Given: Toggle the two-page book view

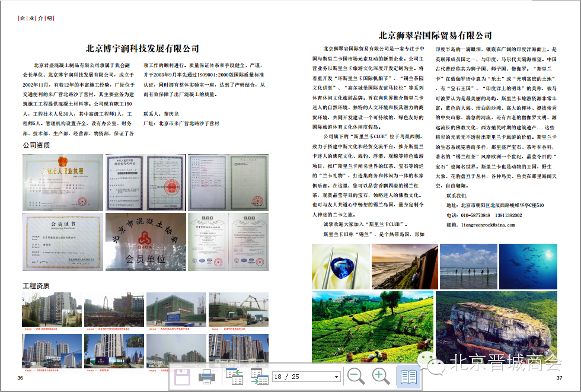Looking at the screenshot, I should point(408,377).
